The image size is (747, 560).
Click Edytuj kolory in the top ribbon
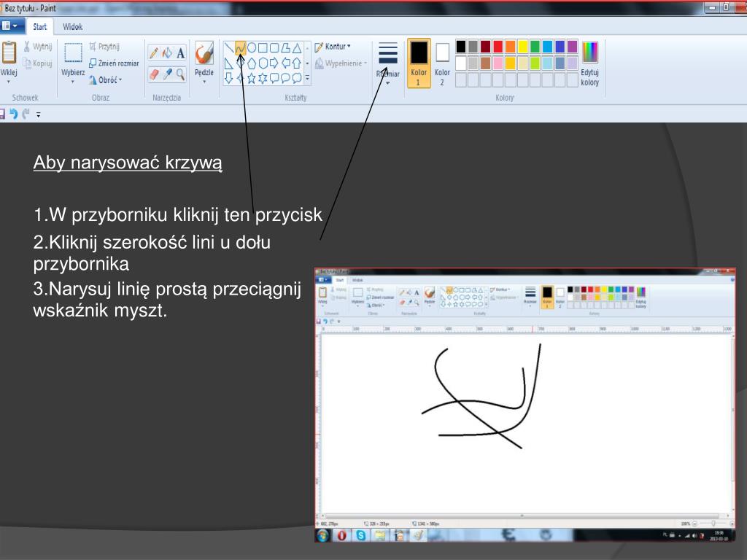[589, 64]
